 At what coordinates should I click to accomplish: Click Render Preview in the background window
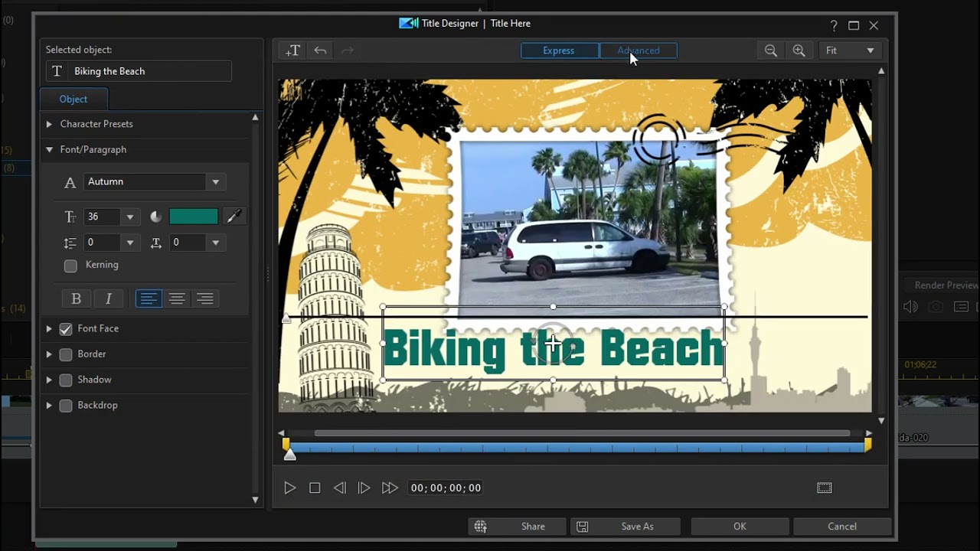(946, 285)
